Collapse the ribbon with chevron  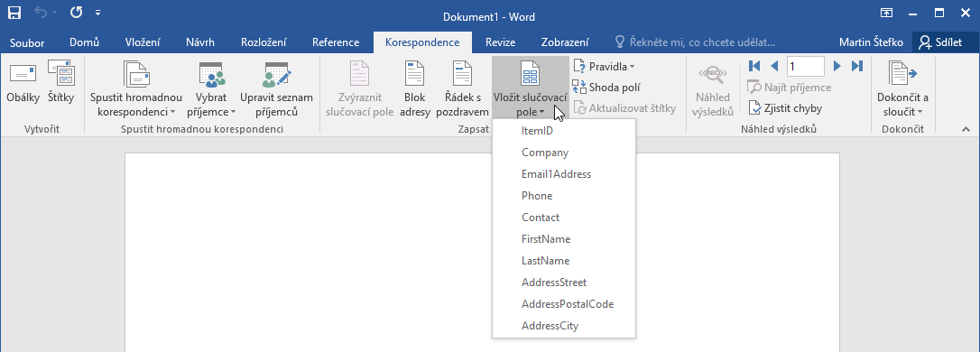tap(966, 129)
